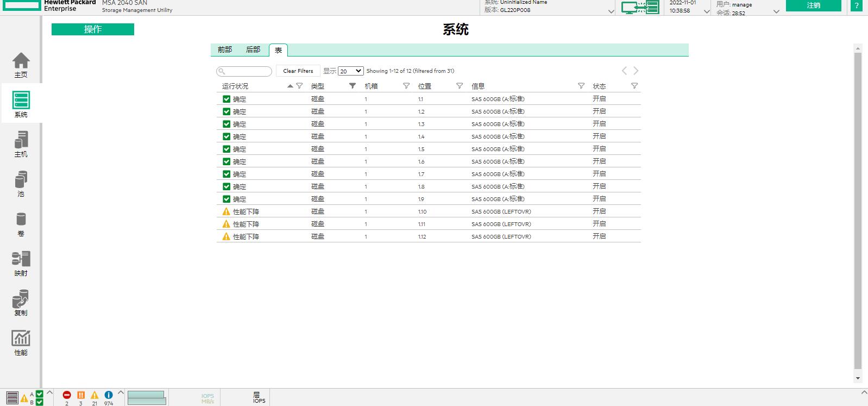Go to the 主页 home page
The height and width of the screenshot is (406, 868).
point(21,65)
